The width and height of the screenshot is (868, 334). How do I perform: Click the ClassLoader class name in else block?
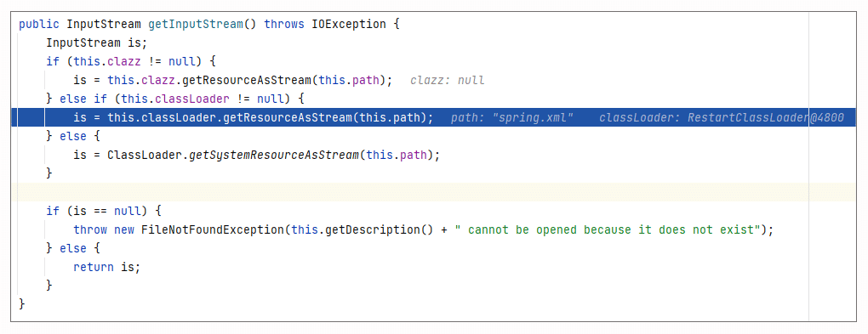pos(145,156)
